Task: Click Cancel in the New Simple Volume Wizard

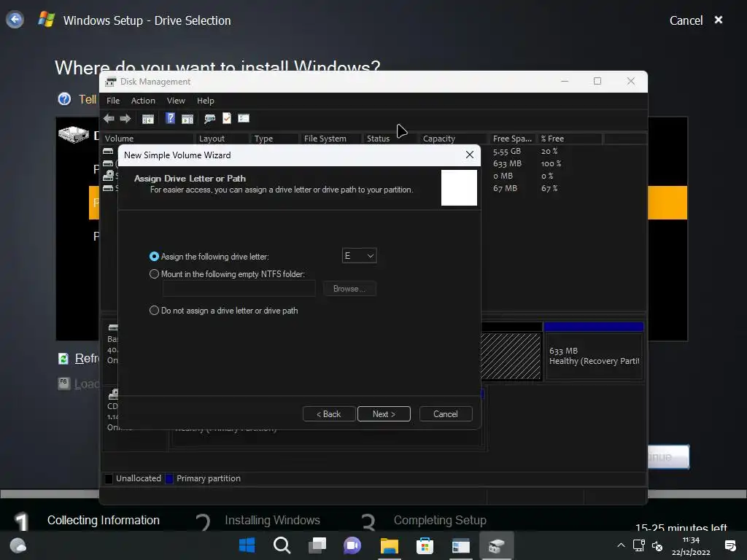Action: coord(446,414)
